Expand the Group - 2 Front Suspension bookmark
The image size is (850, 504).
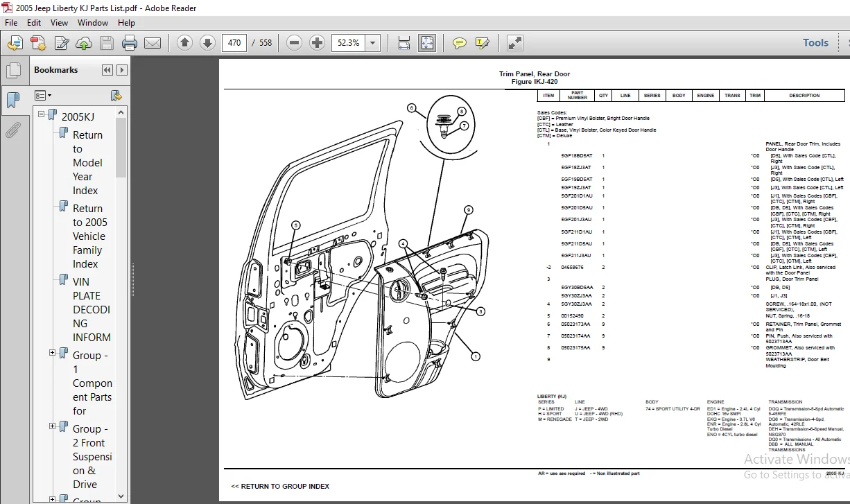53,427
